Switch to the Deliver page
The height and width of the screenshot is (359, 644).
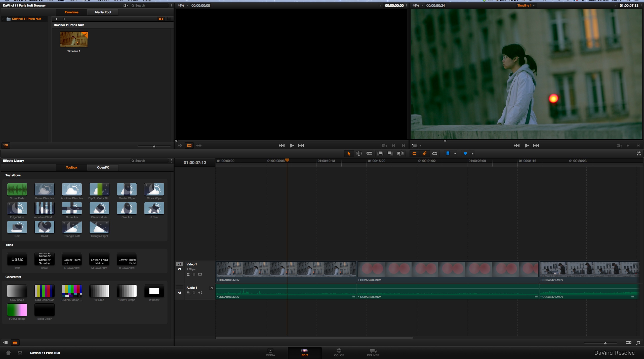click(x=373, y=352)
